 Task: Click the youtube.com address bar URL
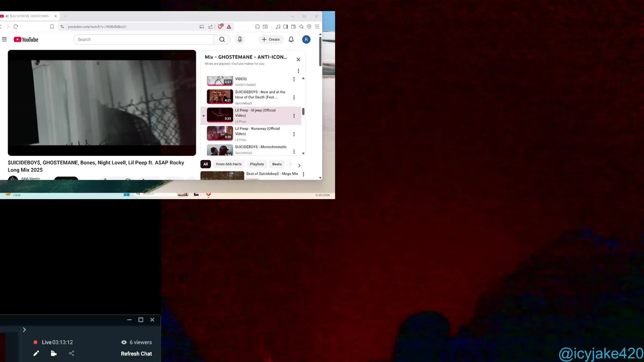click(97, 26)
